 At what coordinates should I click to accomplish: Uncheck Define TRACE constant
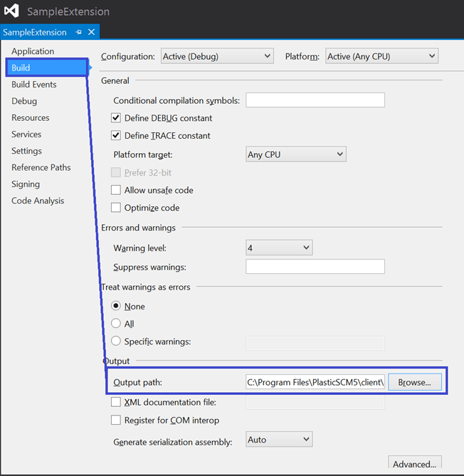coord(116,135)
